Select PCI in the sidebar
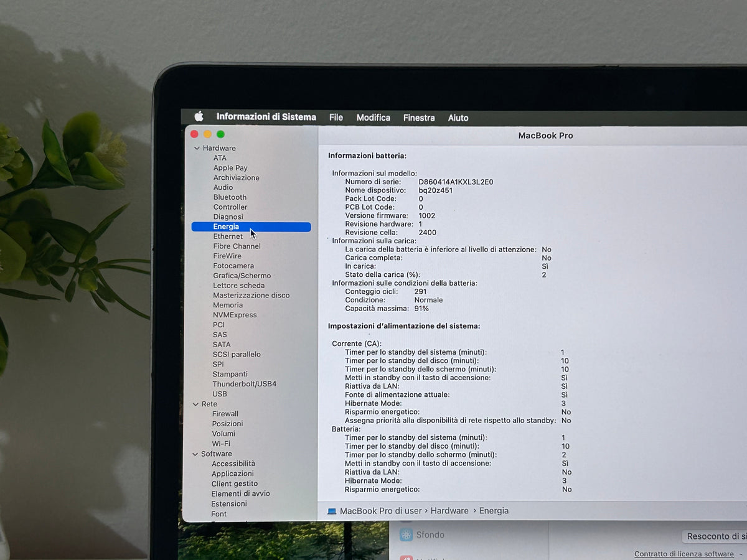 click(x=218, y=325)
